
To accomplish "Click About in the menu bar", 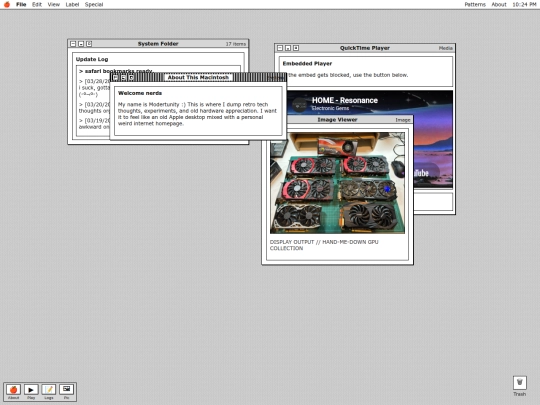I will click(x=499, y=4).
